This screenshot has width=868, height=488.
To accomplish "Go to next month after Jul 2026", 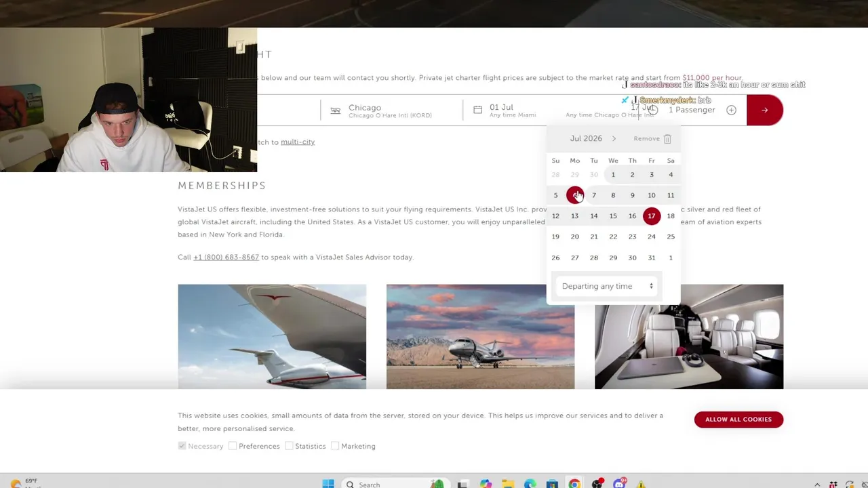I will 614,138.
